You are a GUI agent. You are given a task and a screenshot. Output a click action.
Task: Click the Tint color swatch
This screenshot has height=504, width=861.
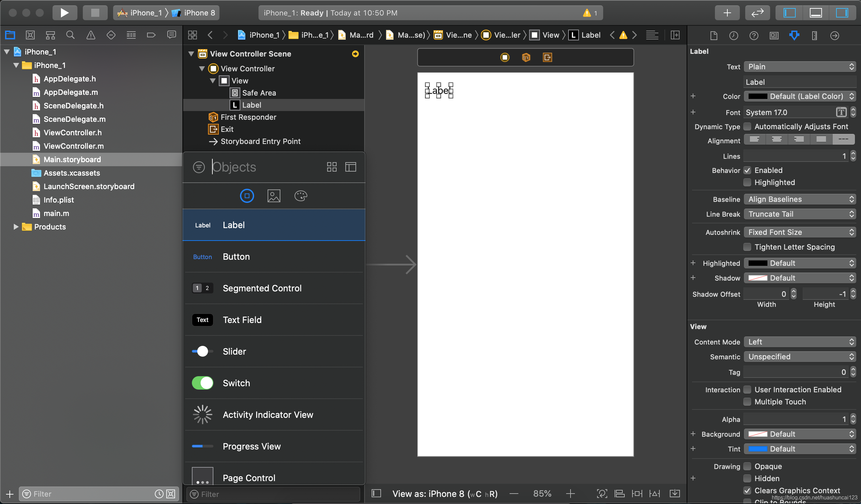[x=757, y=449]
